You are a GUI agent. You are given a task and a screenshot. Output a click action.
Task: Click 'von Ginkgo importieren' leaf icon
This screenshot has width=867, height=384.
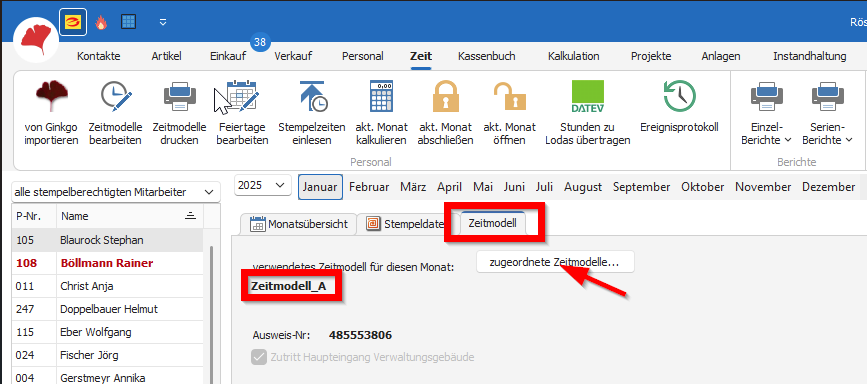53,96
